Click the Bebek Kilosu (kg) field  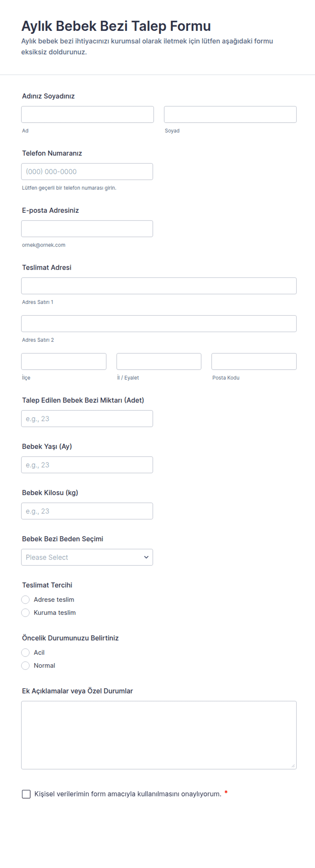(x=87, y=511)
